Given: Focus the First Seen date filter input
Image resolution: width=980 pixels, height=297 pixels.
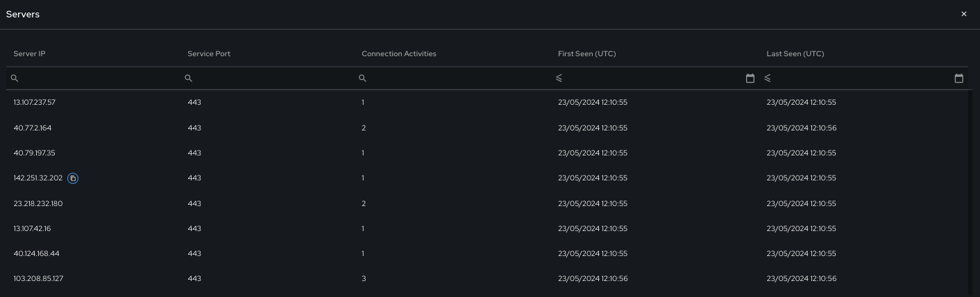Looking at the screenshot, I should click(x=652, y=78).
